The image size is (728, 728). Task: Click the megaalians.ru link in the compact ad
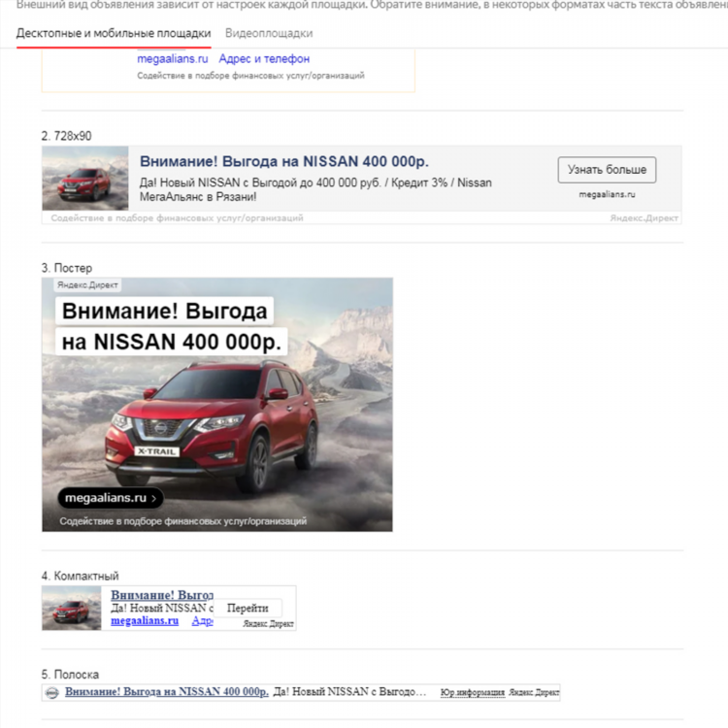point(145,621)
